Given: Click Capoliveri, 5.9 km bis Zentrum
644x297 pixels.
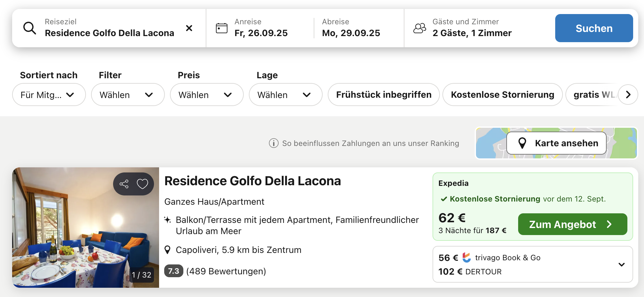Looking at the screenshot, I should coord(238,250).
